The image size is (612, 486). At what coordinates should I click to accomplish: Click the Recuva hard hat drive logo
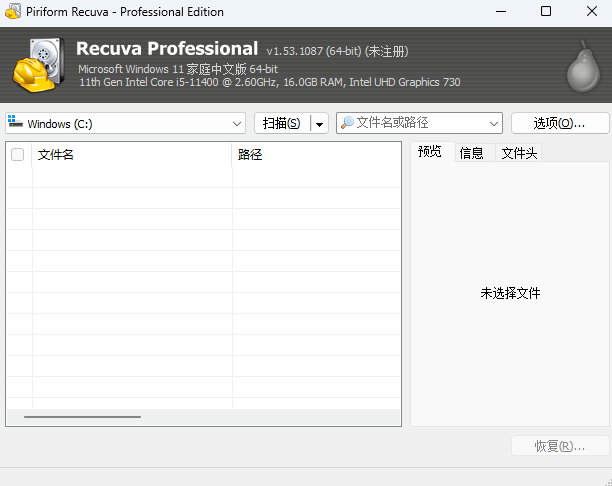[x=39, y=65]
